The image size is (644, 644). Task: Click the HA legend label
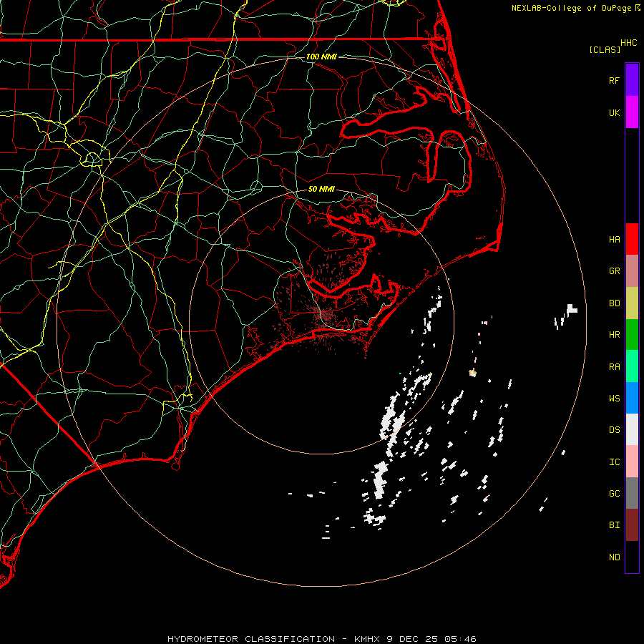(x=614, y=239)
